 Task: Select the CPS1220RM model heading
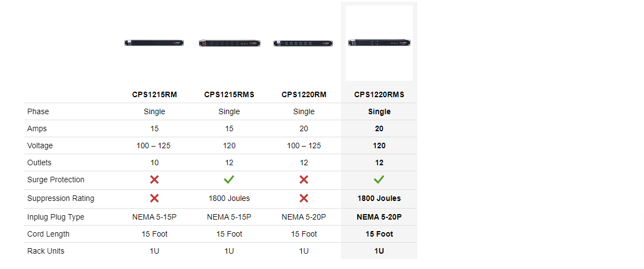click(304, 94)
